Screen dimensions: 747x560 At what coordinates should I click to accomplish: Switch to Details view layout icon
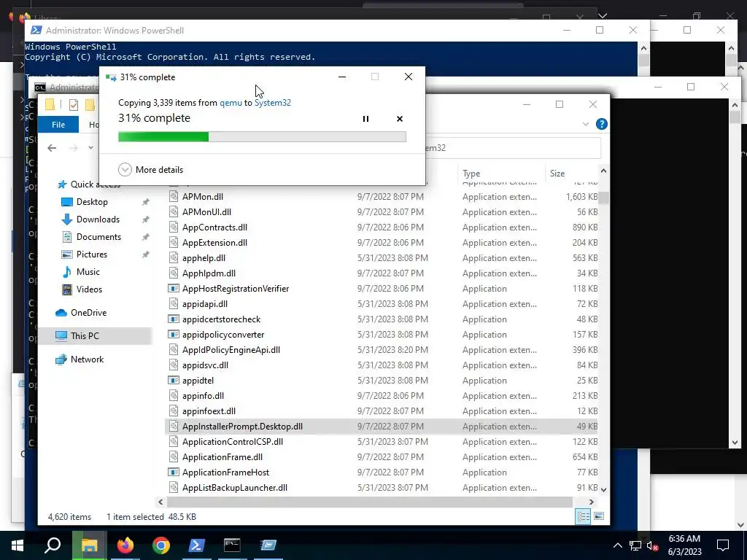[x=583, y=517]
